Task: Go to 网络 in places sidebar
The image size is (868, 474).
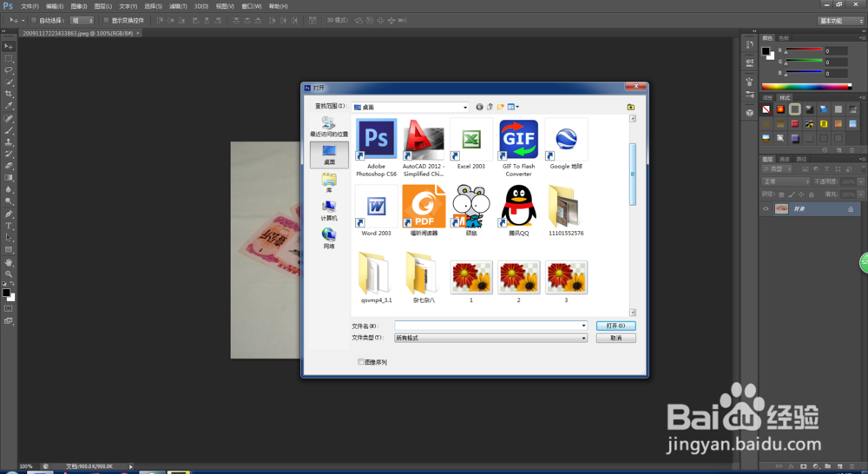Action: (329, 238)
